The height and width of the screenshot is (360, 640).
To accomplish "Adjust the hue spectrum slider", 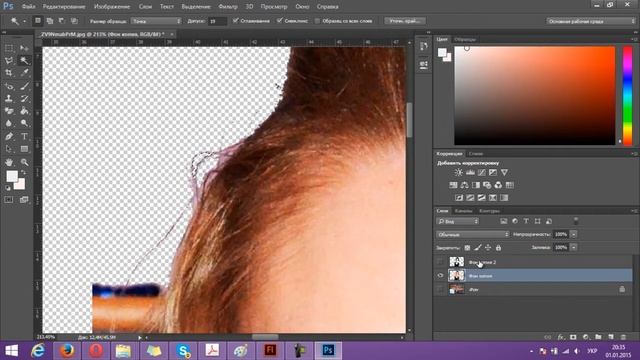I will (x=627, y=96).
